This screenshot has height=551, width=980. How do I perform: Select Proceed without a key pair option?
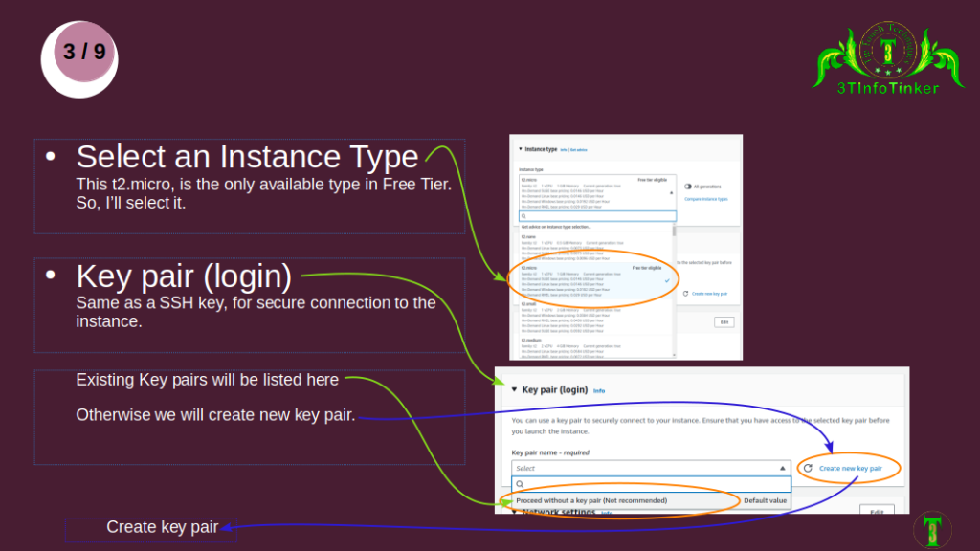pyautogui.click(x=591, y=499)
